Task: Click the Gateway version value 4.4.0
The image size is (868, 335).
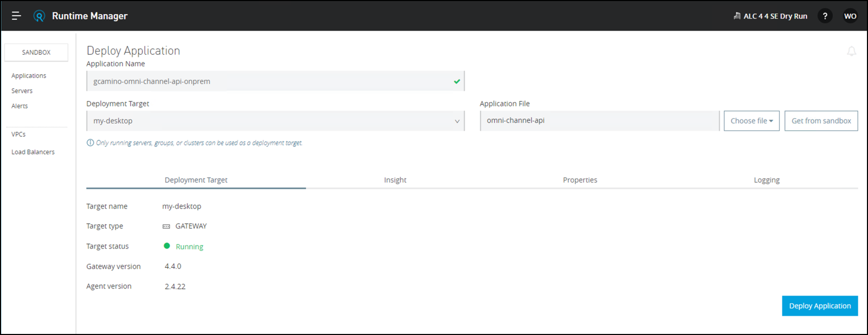Action: pos(173,267)
